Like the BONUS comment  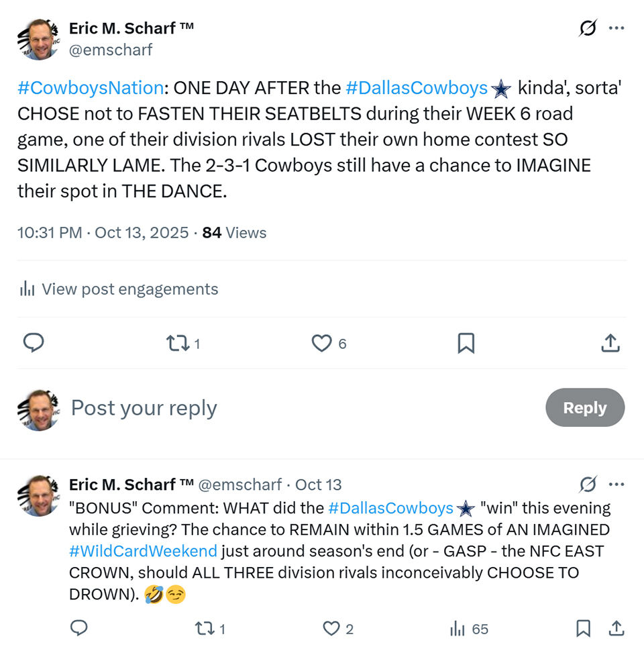[x=331, y=628]
